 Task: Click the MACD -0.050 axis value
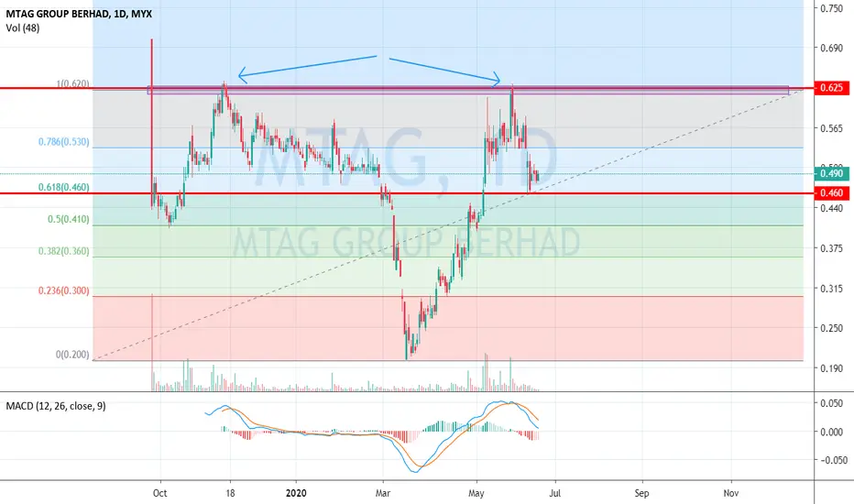tap(832, 460)
